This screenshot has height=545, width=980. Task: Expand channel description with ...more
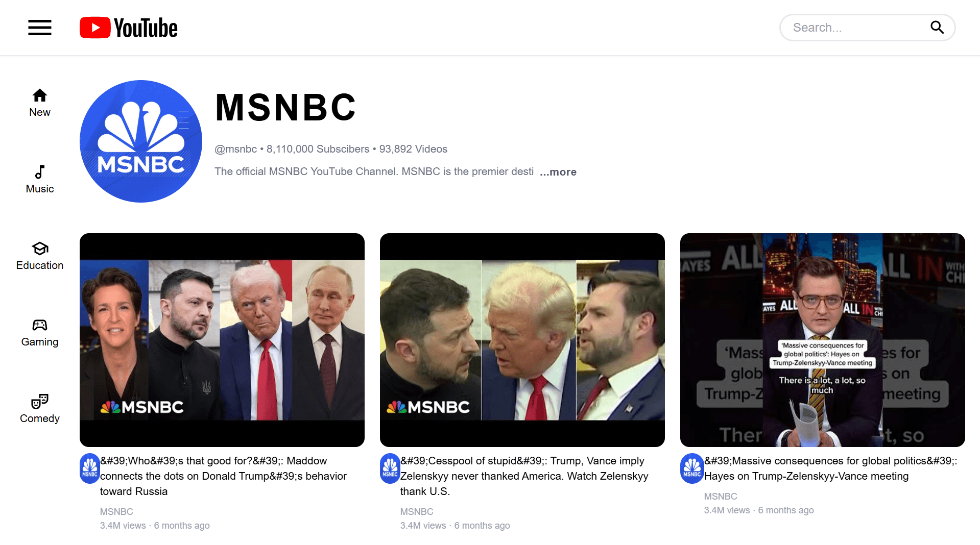[558, 172]
